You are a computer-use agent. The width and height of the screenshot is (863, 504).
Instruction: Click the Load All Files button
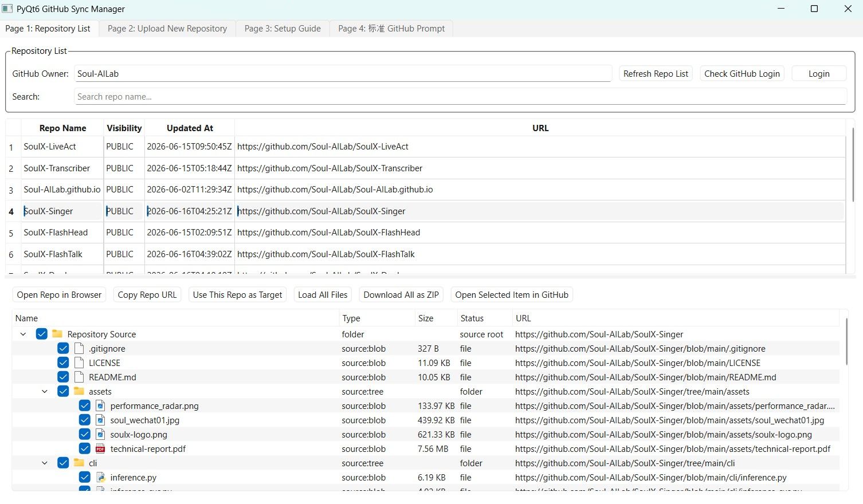(323, 294)
